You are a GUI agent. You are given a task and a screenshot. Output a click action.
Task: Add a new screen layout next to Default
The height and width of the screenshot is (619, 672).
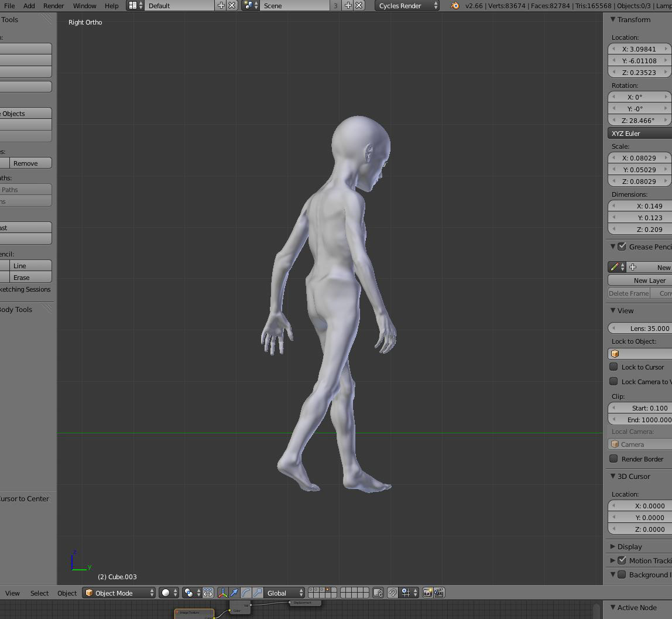click(x=221, y=6)
